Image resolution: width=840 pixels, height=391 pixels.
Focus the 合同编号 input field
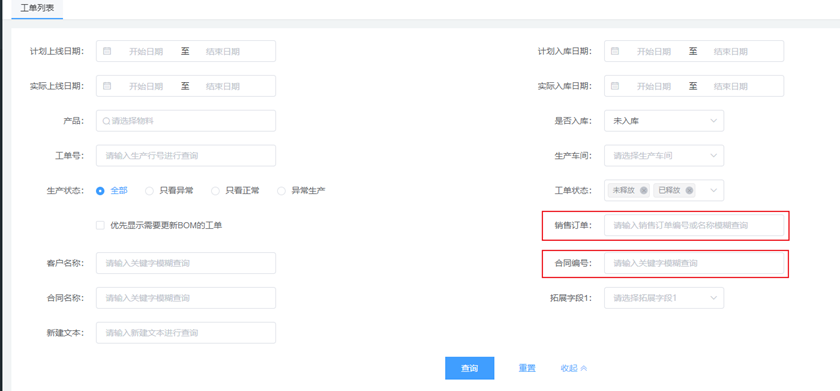(694, 263)
